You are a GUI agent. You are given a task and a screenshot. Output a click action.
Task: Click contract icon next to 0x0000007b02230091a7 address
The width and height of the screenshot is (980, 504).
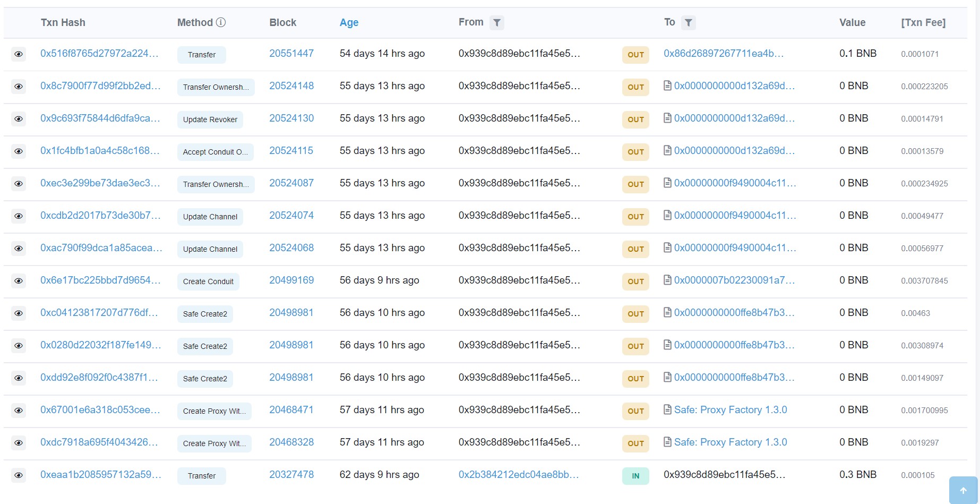point(667,280)
